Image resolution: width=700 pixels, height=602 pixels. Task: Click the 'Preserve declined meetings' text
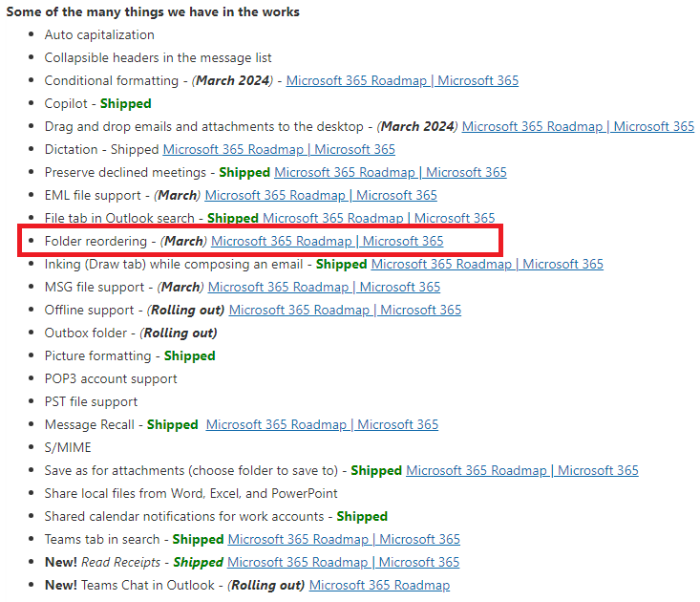pyautogui.click(x=125, y=172)
